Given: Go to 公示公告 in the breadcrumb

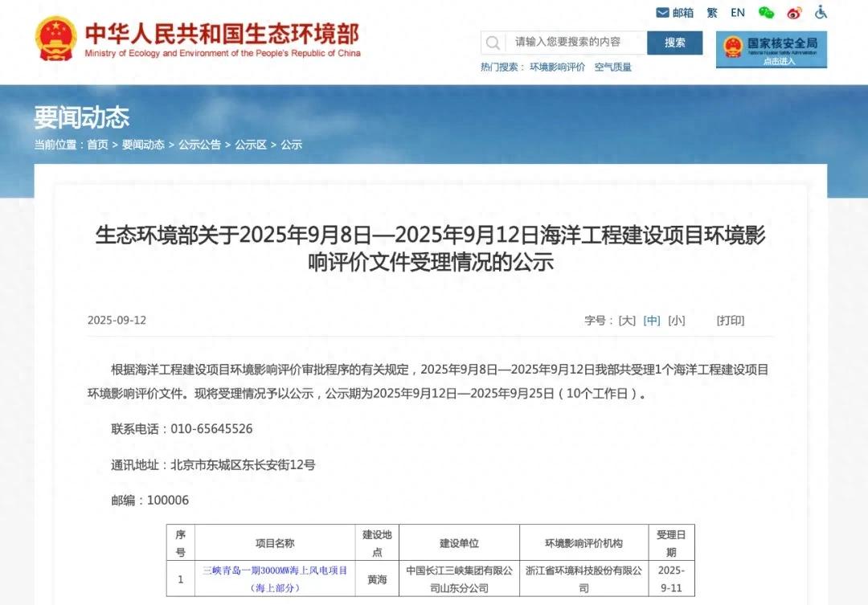Looking at the screenshot, I should pos(199,145).
